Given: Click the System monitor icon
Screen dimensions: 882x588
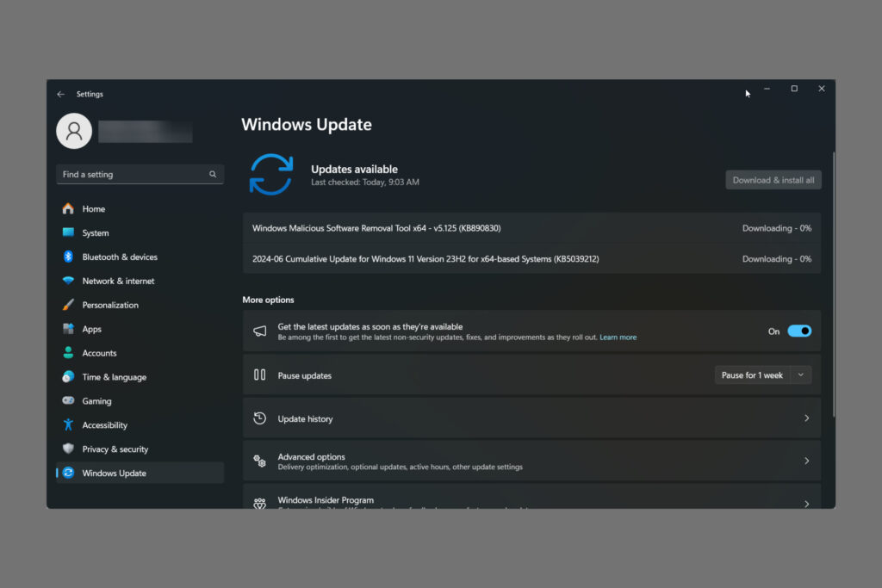Looking at the screenshot, I should [68, 232].
